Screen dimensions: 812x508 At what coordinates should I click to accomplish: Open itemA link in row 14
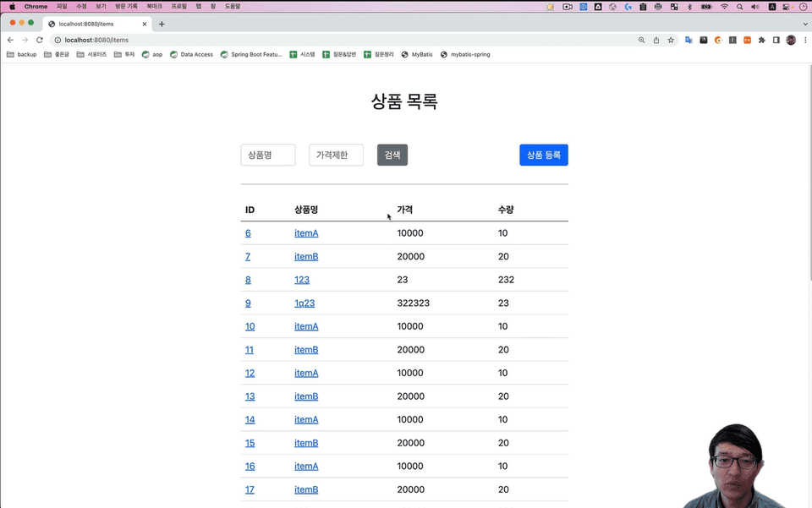[x=306, y=419]
